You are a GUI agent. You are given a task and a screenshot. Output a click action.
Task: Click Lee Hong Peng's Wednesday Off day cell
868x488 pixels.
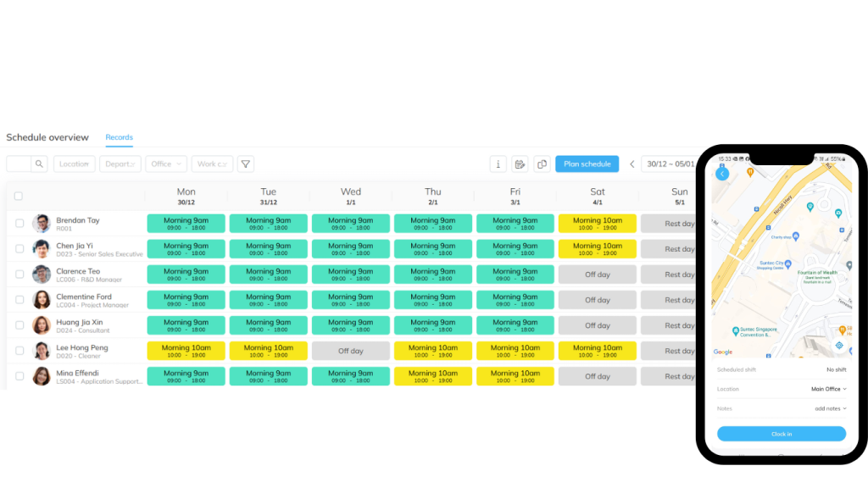tap(350, 351)
